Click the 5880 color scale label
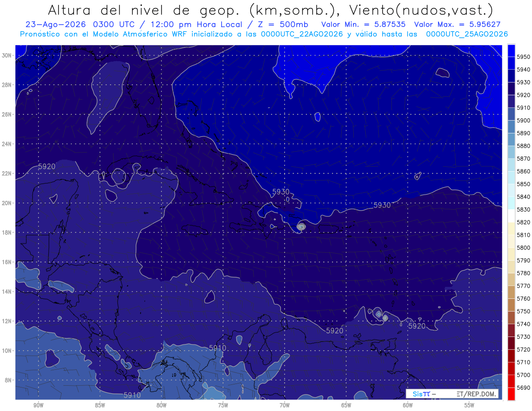This screenshot has width=532, height=411. pos(524,146)
